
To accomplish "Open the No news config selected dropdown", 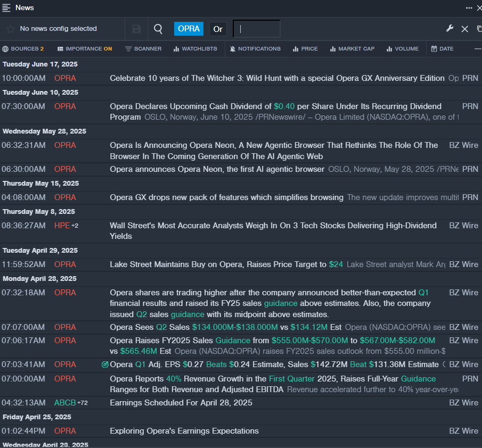I will point(59,29).
